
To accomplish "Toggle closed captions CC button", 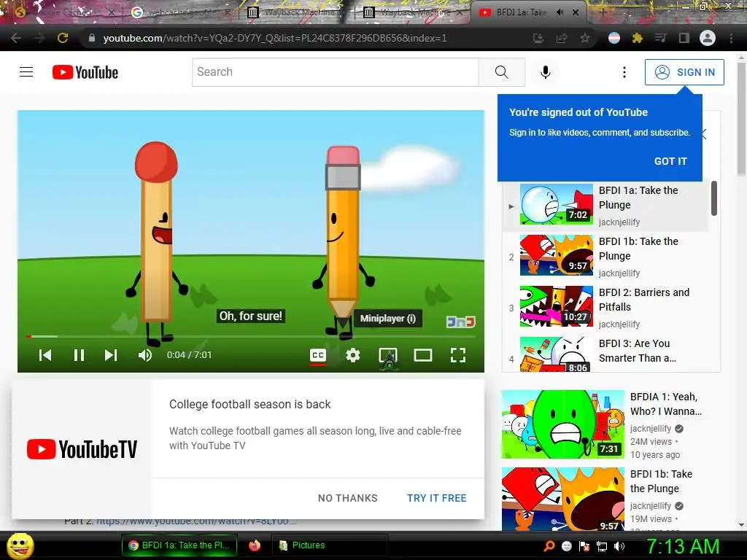I will pos(318,355).
